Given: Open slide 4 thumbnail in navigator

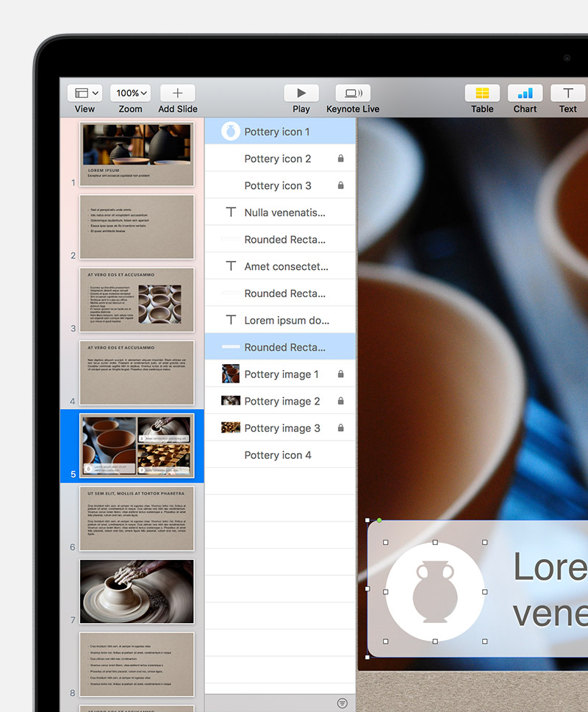Looking at the screenshot, I should 137,373.
